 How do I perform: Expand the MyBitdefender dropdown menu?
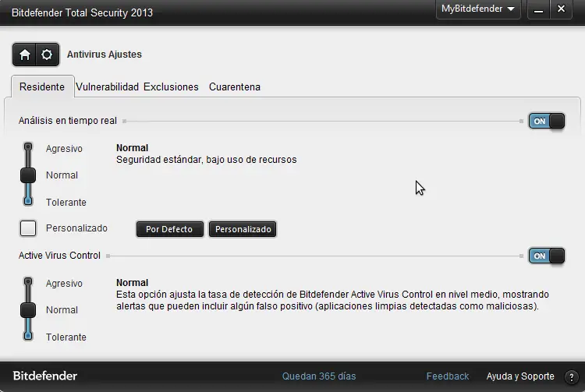[x=478, y=9]
